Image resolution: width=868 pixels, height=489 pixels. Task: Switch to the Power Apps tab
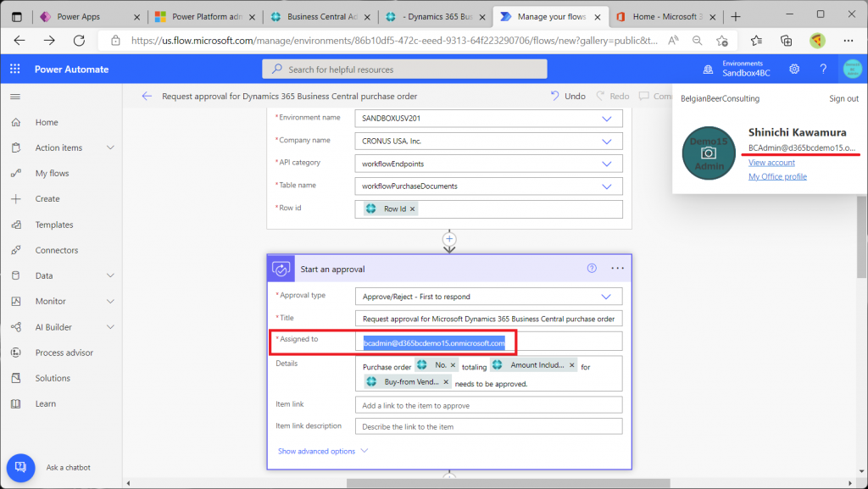[x=88, y=17]
